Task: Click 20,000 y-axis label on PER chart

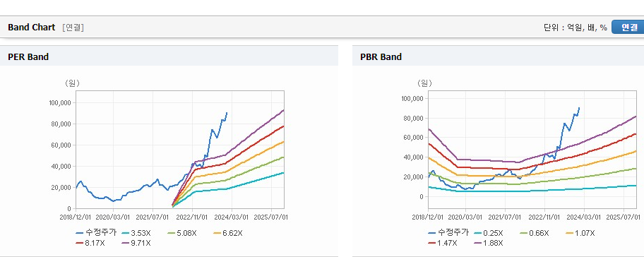Action: click(x=62, y=188)
